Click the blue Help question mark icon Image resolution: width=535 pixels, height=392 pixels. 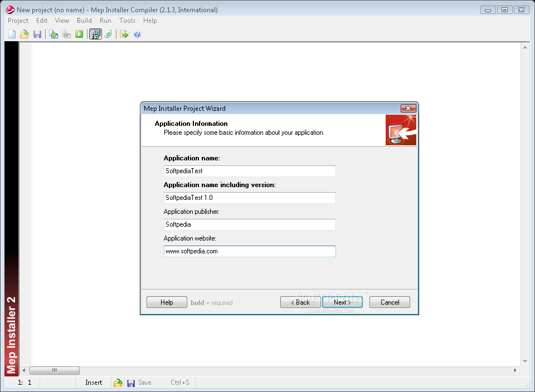[137, 34]
